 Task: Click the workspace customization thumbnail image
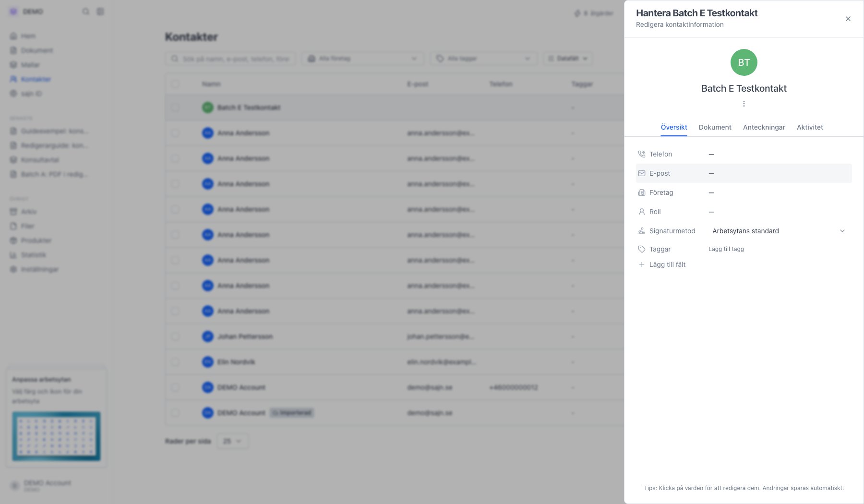56,436
